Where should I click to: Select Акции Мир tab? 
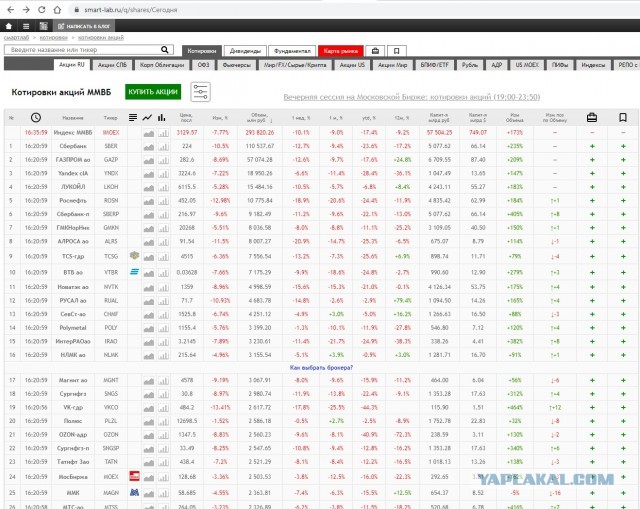(392, 65)
